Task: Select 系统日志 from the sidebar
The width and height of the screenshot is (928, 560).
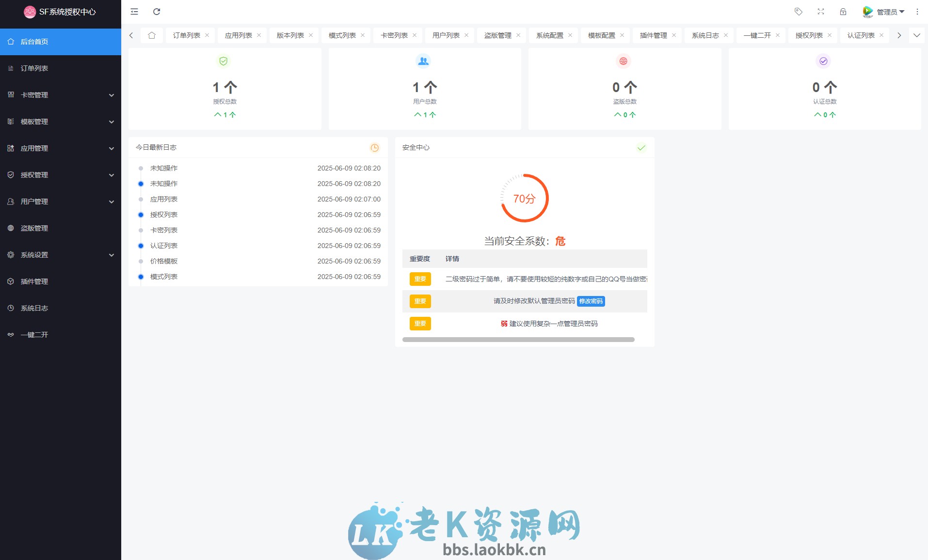Action: tap(34, 308)
